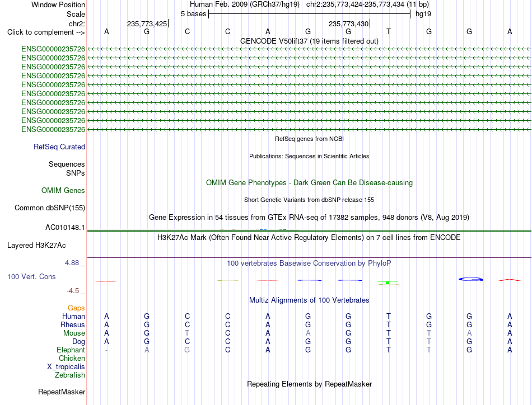Click the gap dash in Elephant row

(106, 350)
